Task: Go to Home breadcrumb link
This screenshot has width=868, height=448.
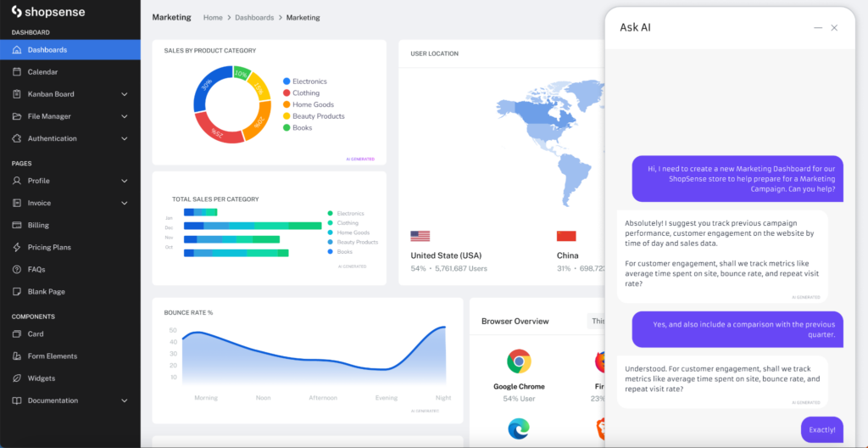Action: (213, 18)
